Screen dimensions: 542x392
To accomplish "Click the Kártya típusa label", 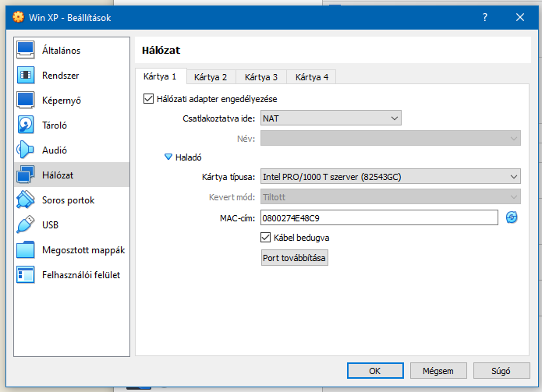I will click(x=228, y=177).
